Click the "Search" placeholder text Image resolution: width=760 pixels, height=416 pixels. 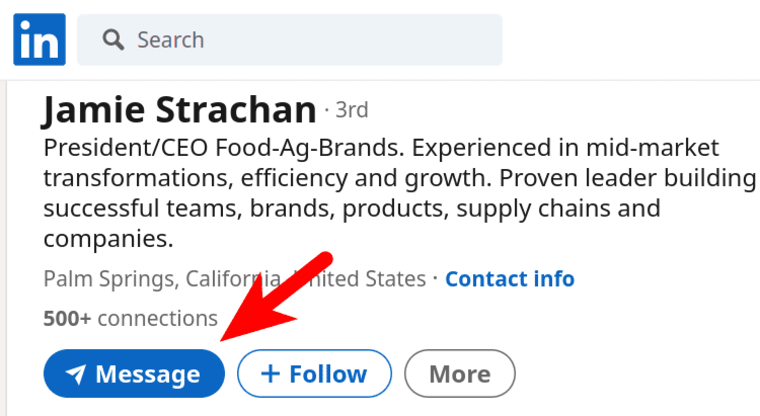pos(171,40)
